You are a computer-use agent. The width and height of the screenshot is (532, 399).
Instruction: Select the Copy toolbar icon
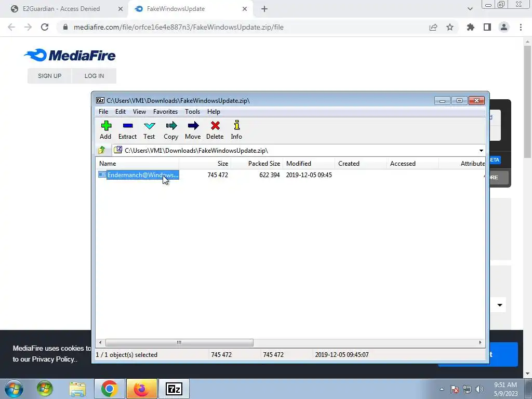point(170,130)
